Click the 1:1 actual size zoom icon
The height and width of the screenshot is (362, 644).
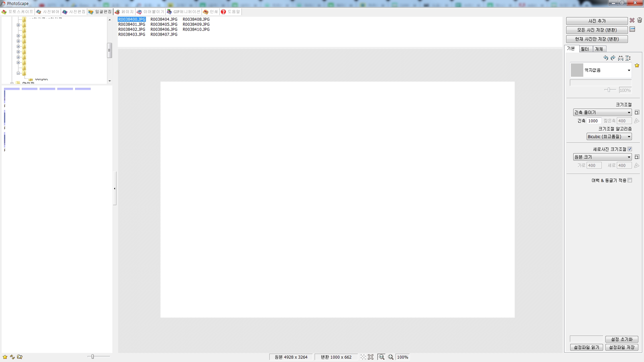tap(381, 357)
